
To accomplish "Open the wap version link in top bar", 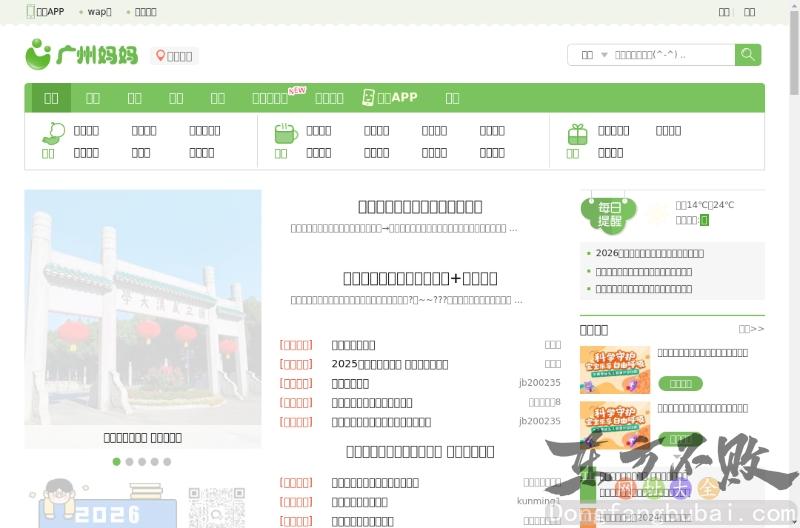I will pos(99,12).
